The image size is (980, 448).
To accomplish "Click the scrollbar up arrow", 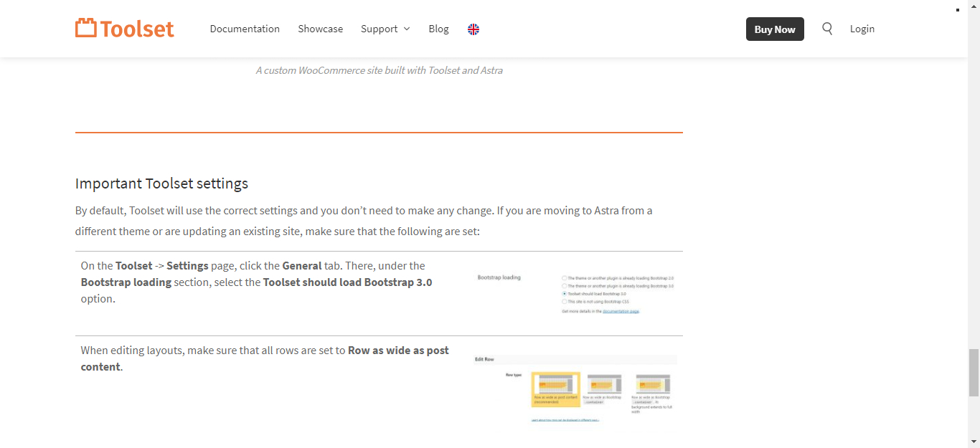I will pyautogui.click(x=974, y=6).
